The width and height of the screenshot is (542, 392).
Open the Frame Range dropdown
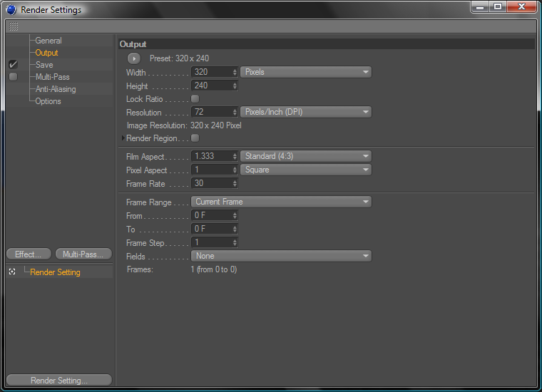[x=281, y=202]
